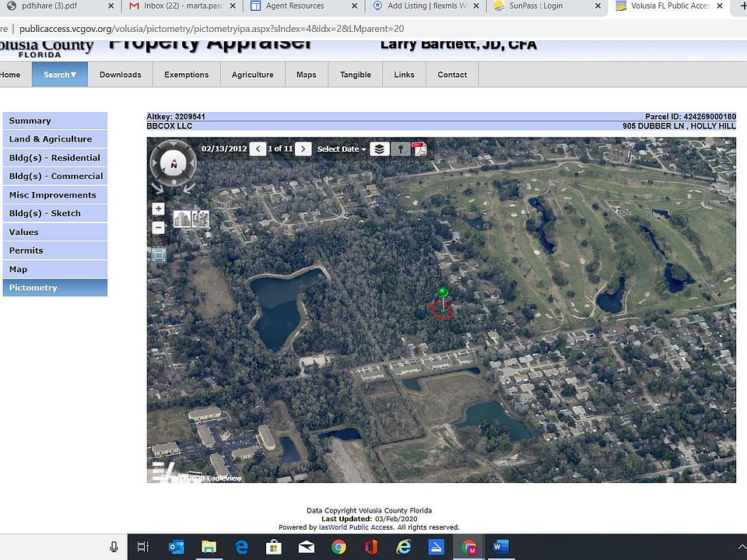Open the Exemptions page

pyautogui.click(x=186, y=75)
